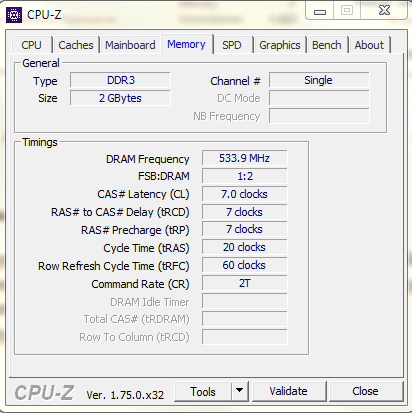Click the DRAM Frequency label

tap(147, 159)
